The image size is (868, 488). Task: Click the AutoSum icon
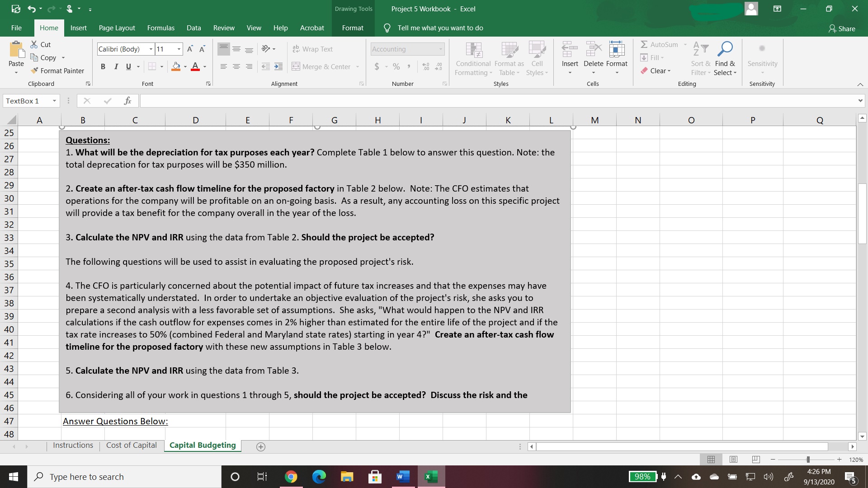click(644, 44)
